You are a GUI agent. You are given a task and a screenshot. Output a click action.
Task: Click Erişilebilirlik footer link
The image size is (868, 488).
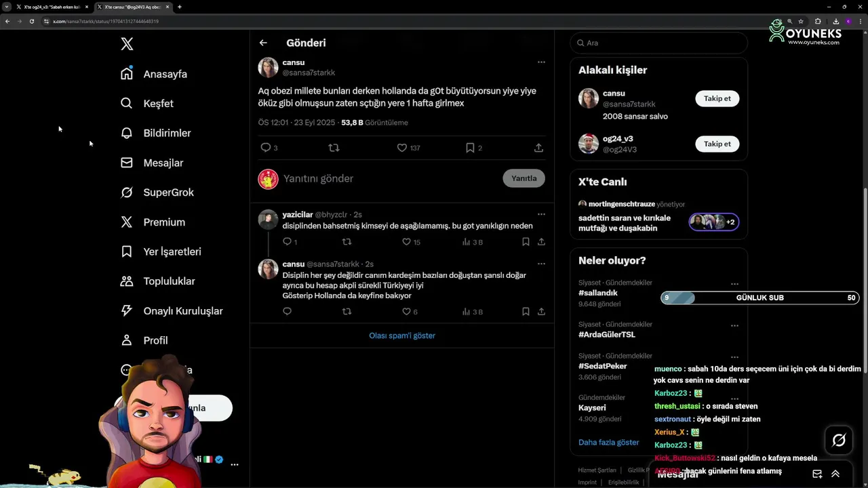(623, 482)
